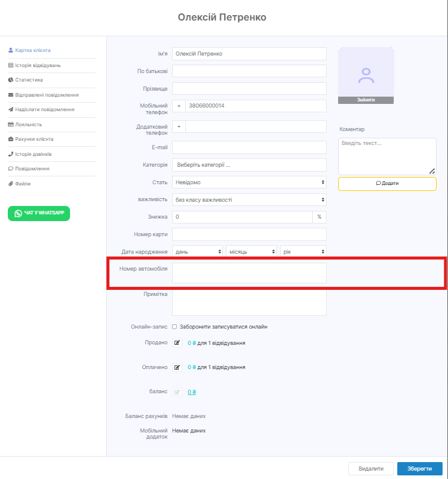Click the edit icon next to Оплачено
This screenshot has height=479, width=448.
[x=178, y=367]
